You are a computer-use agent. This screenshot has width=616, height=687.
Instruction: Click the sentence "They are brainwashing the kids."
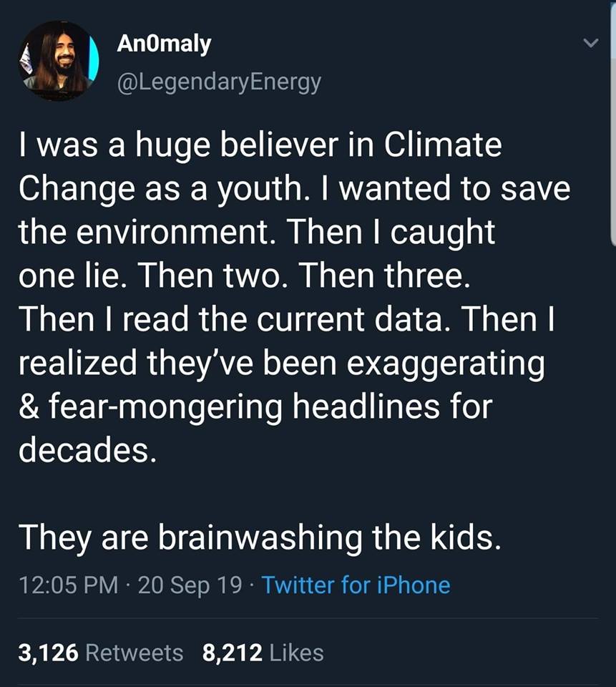(x=259, y=537)
